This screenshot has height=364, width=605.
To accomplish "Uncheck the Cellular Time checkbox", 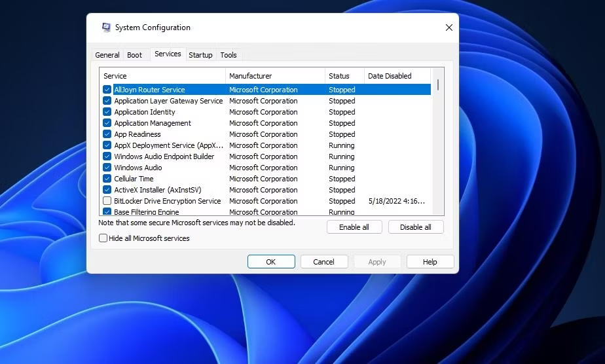I will 107,179.
